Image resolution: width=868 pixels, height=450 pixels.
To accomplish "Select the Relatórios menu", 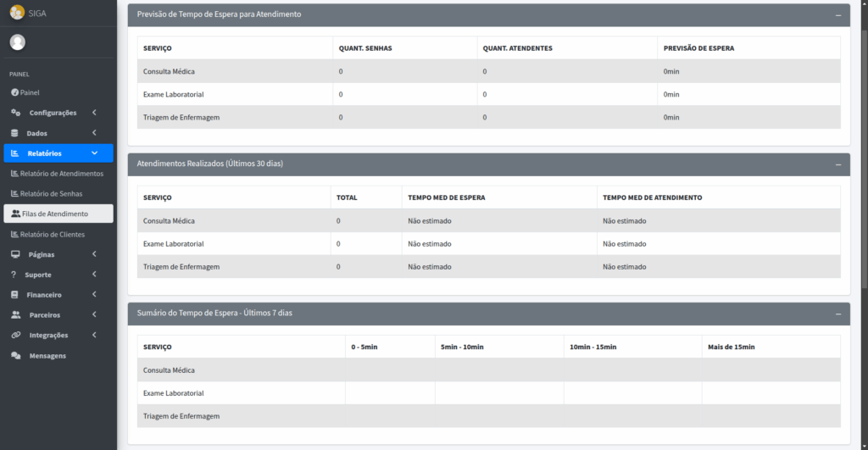I will 58,153.
